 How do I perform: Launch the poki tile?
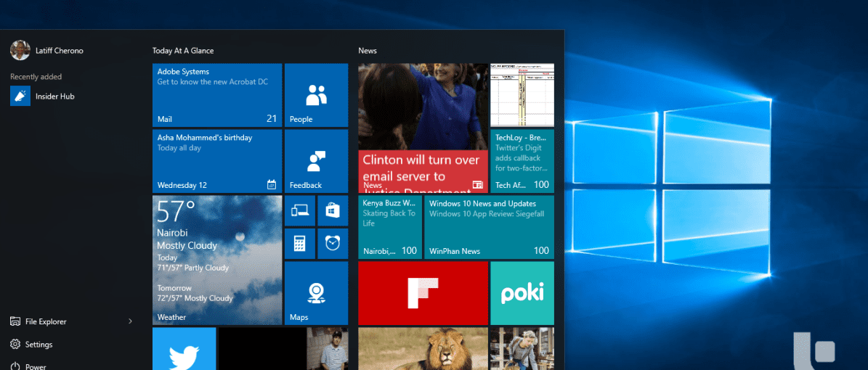tap(522, 293)
